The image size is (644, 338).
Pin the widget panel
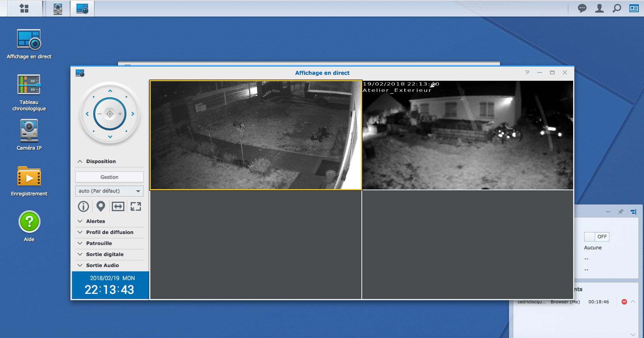621,212
